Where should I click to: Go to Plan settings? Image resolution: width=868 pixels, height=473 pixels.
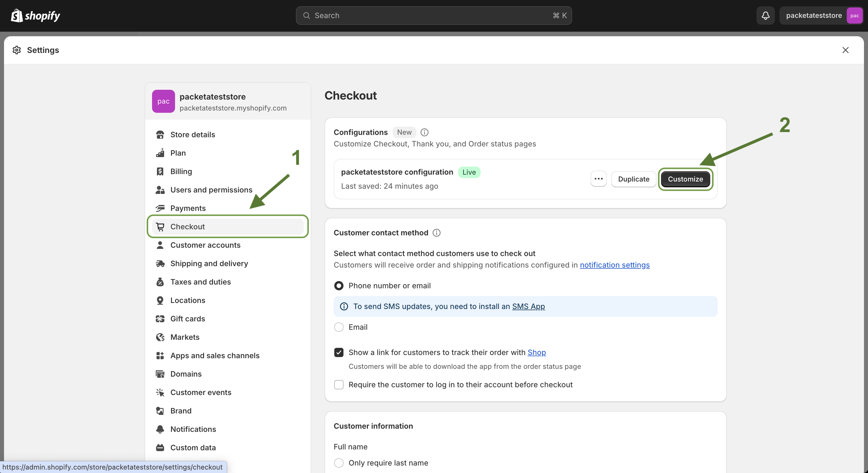[x=228, y=153]
